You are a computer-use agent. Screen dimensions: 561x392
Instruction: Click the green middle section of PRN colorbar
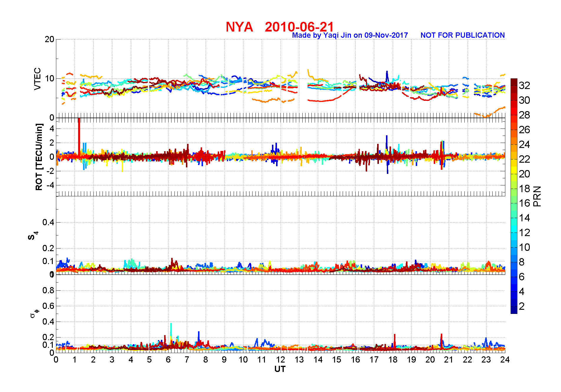514,200
